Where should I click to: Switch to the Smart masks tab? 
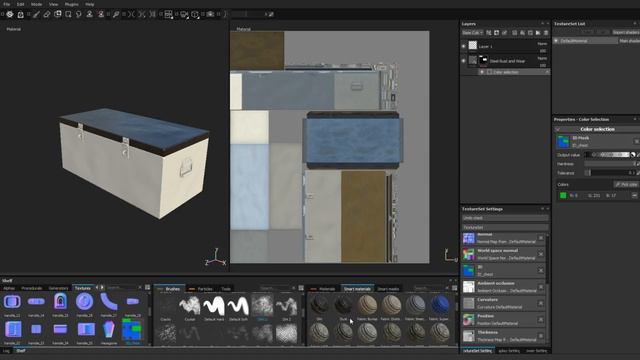[388, 289]
